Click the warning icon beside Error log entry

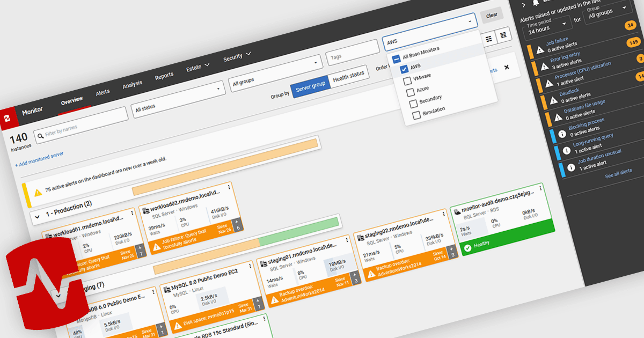[545, 66]
